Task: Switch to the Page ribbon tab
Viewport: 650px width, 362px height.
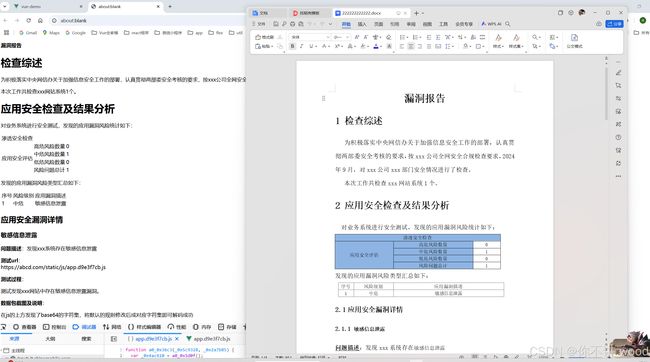Action: point(378,24)
